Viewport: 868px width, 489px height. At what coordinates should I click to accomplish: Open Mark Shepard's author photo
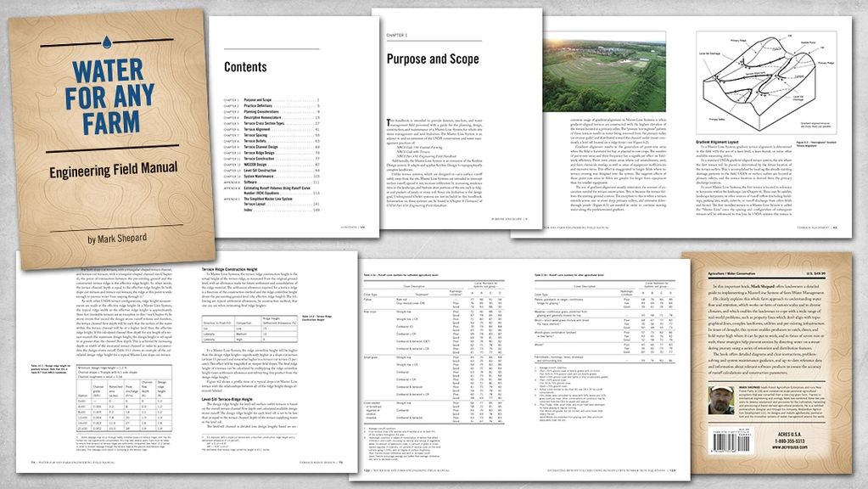click(720, 400)
